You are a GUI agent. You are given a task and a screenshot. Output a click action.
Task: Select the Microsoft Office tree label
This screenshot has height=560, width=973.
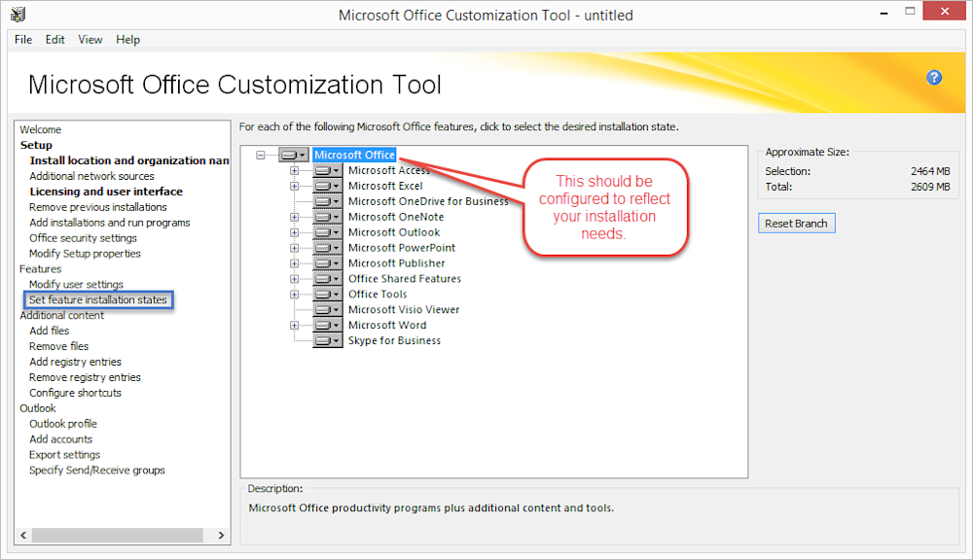(354, 155)
